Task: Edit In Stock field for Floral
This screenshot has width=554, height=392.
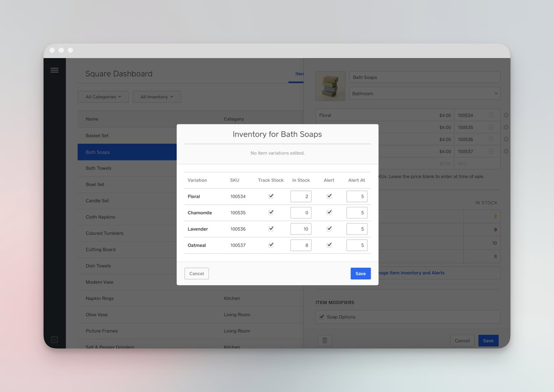Action: click(x=301, y=196)
